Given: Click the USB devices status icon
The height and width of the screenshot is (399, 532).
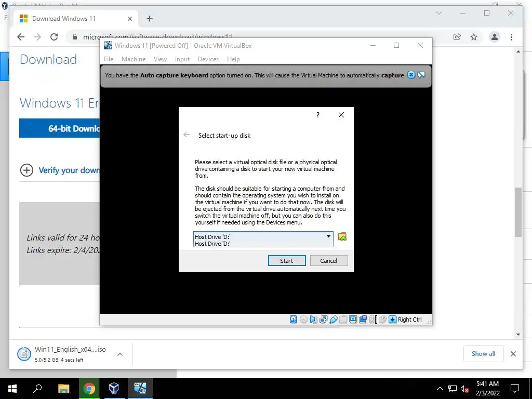Looking at the screenshot, I should (333, 320).
